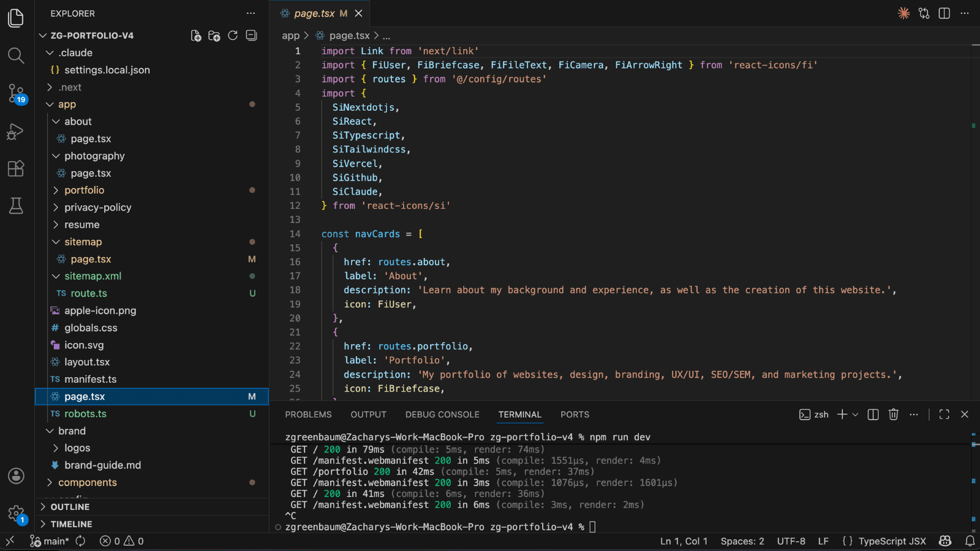Open the terminal profile dropdown arrow

856,414
